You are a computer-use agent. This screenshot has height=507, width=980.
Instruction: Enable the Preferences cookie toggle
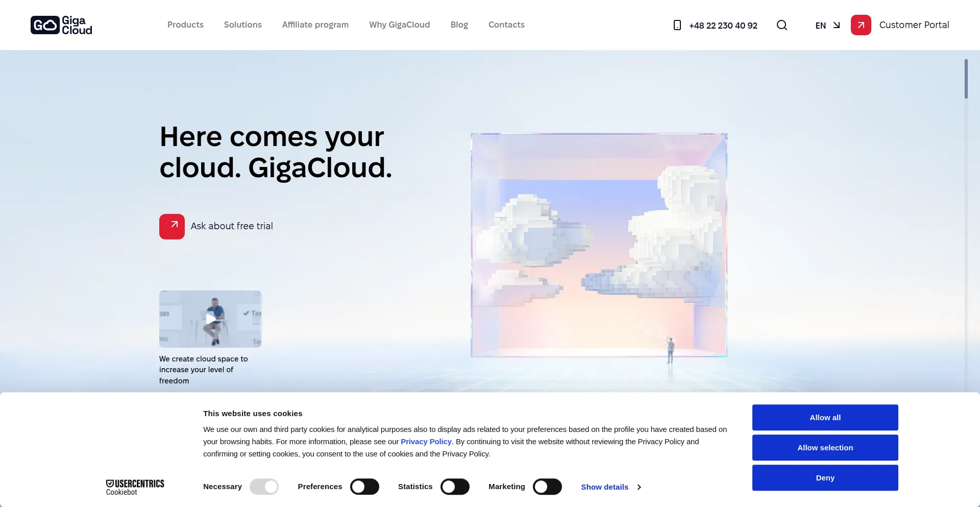coord(364,487)
